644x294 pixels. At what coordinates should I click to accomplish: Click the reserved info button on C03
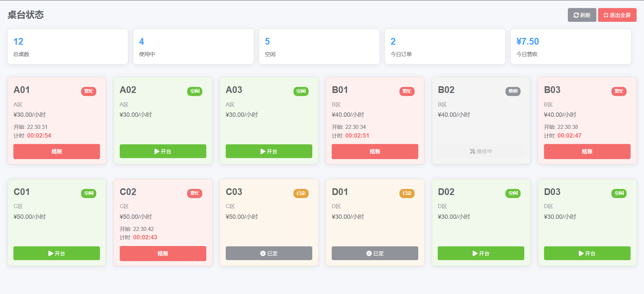click(269, 253)
